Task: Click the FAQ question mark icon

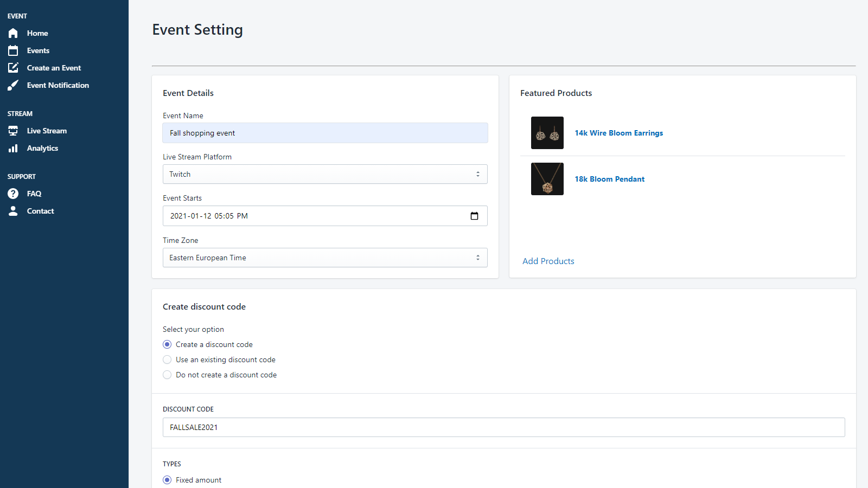Action: point(13,194)
